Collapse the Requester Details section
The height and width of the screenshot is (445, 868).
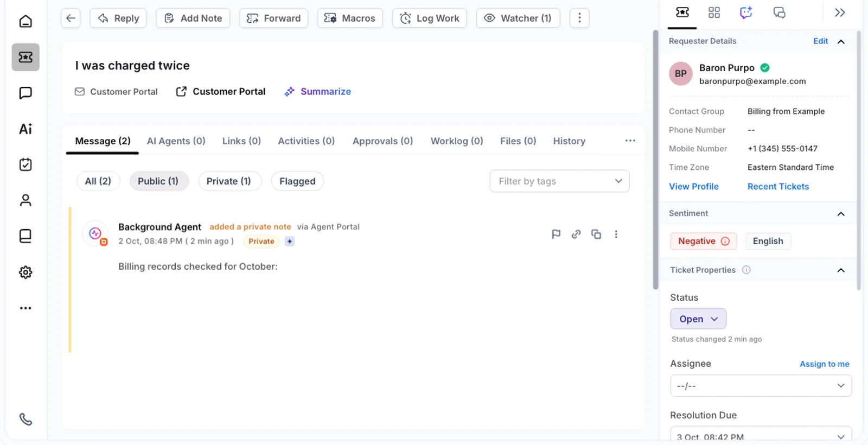(x=841, y=41)
